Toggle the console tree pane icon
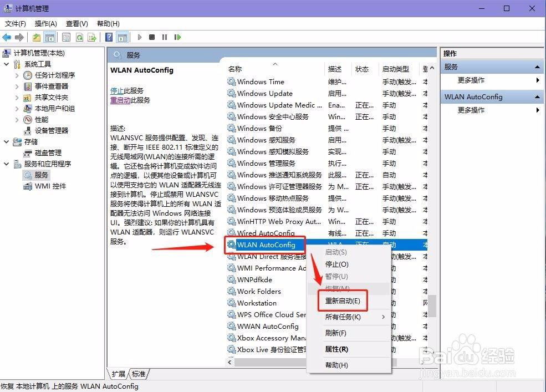 click(x=50, y=37)
